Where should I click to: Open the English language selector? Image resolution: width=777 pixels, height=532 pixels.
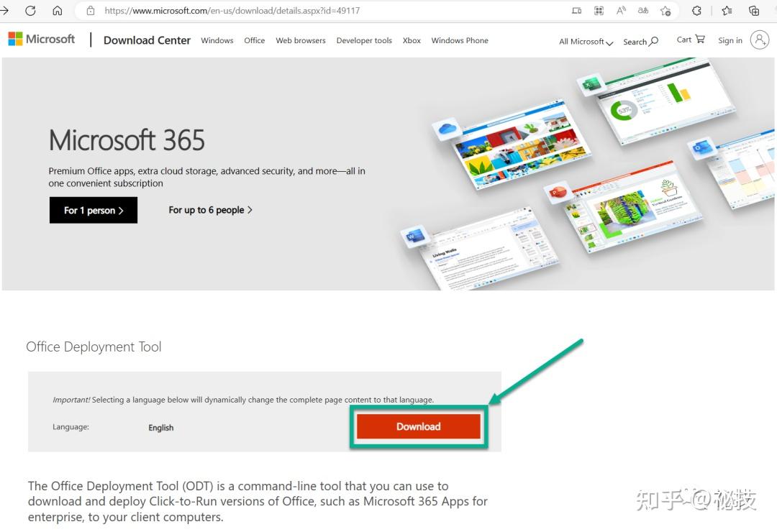tap(161, 428)
